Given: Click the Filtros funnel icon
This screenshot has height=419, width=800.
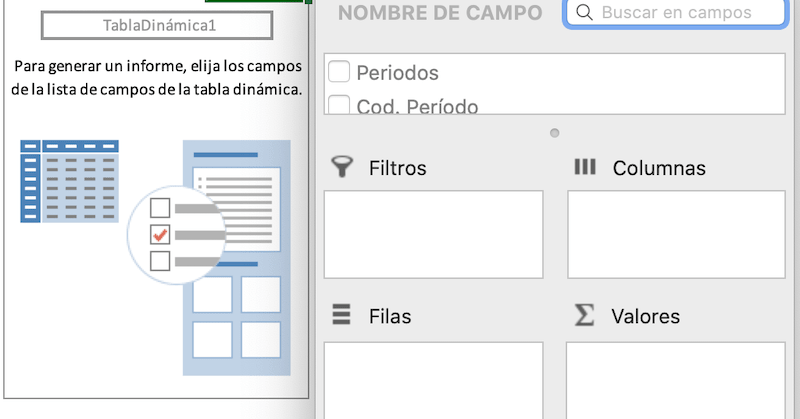Looking at the screenshot, I should pyautogui.click(x=342, y=167).
